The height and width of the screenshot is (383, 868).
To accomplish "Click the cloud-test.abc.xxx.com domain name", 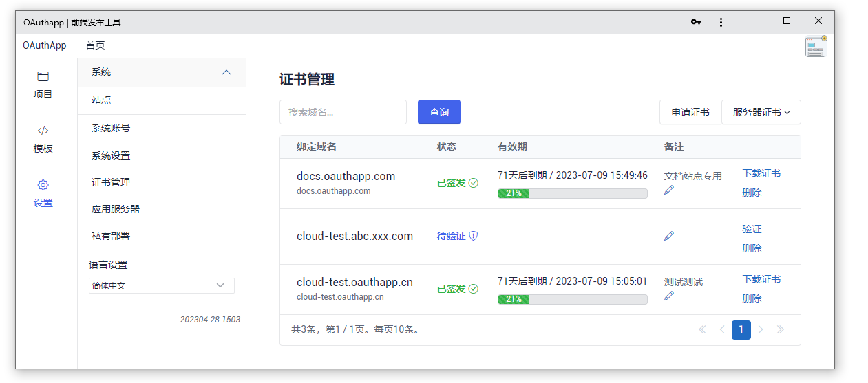I will click(x=354, y=236).
